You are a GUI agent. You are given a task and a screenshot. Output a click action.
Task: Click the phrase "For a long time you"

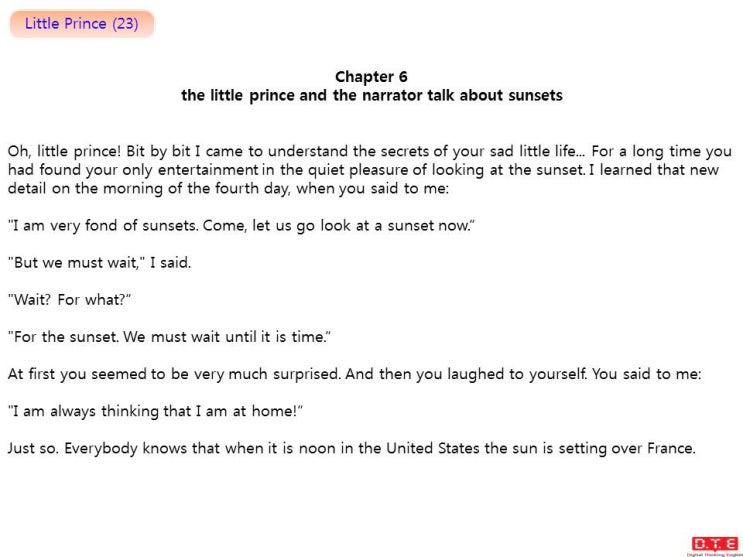pos(661,152)
